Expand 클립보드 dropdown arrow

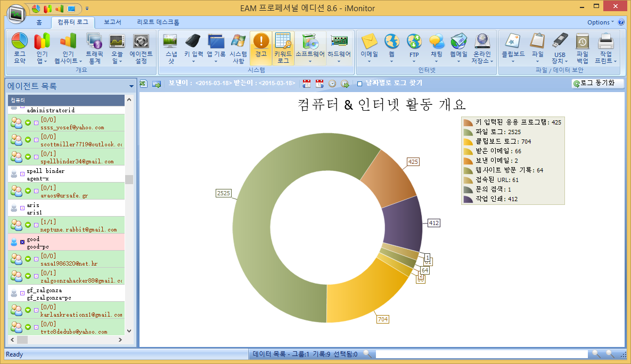click(x=513, y=62)
